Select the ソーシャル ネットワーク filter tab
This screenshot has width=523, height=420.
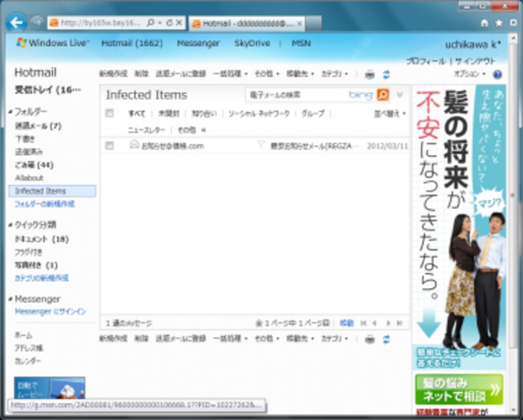click(259, 114)
